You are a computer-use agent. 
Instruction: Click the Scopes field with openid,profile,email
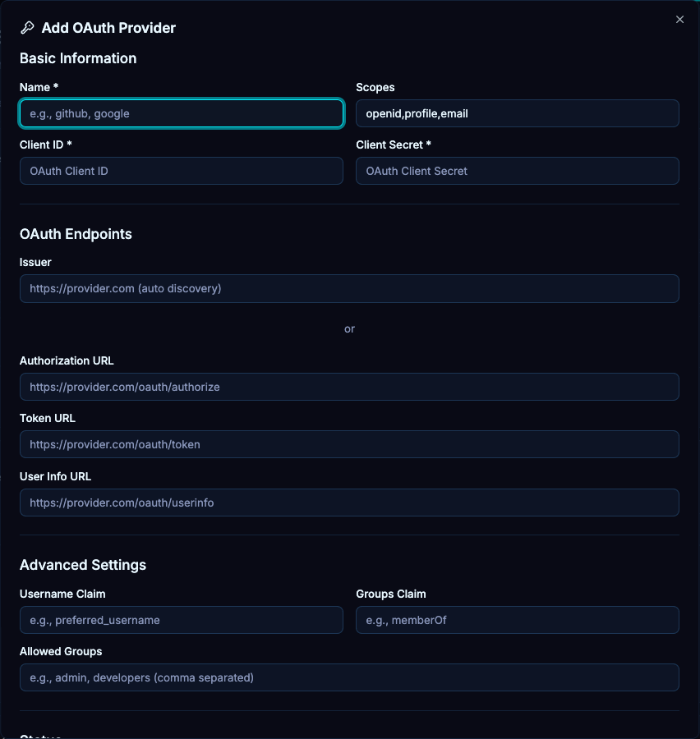tap(518, 113)
